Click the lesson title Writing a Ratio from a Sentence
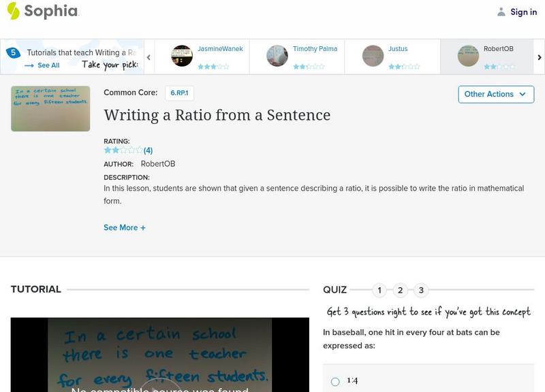This screenshot has height=392, width=545. pos(217,115)
